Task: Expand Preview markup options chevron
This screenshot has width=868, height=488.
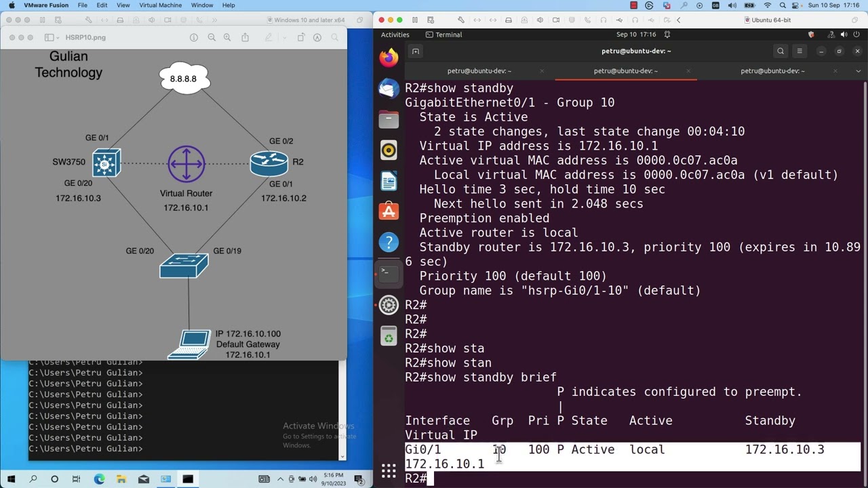Action: click(284, 37)
